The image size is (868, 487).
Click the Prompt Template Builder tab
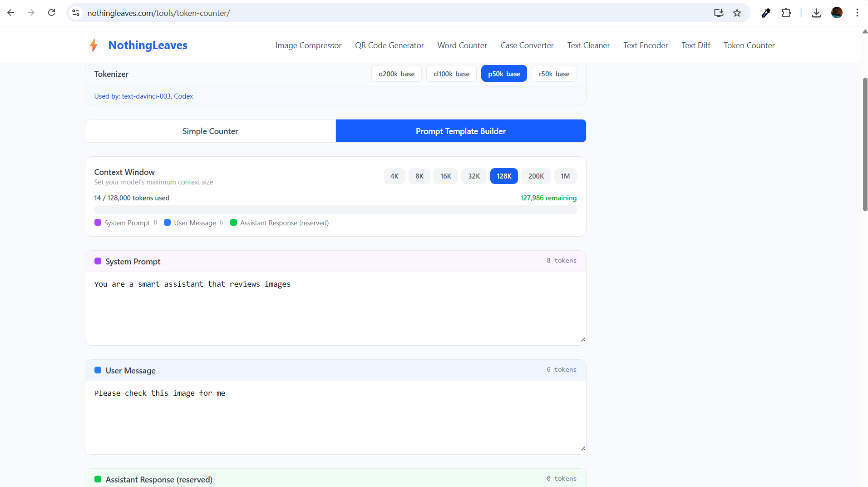460,131
